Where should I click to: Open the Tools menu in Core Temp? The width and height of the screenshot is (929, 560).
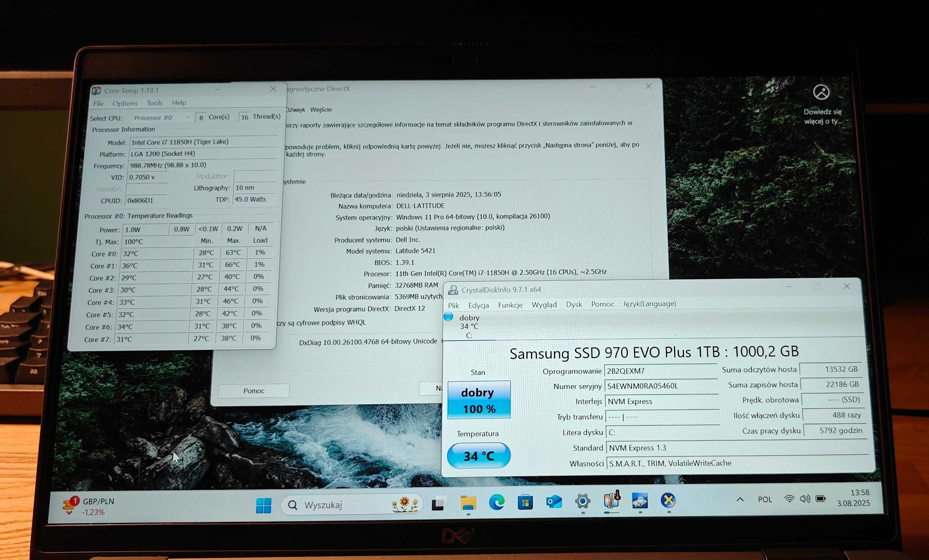[155, 103]
